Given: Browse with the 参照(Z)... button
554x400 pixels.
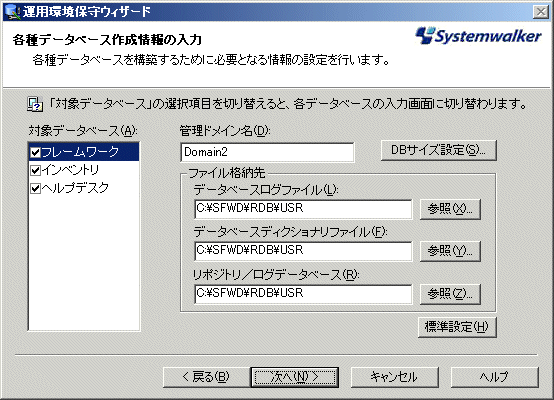Looking at the screenshot, I should click(450, 294).
